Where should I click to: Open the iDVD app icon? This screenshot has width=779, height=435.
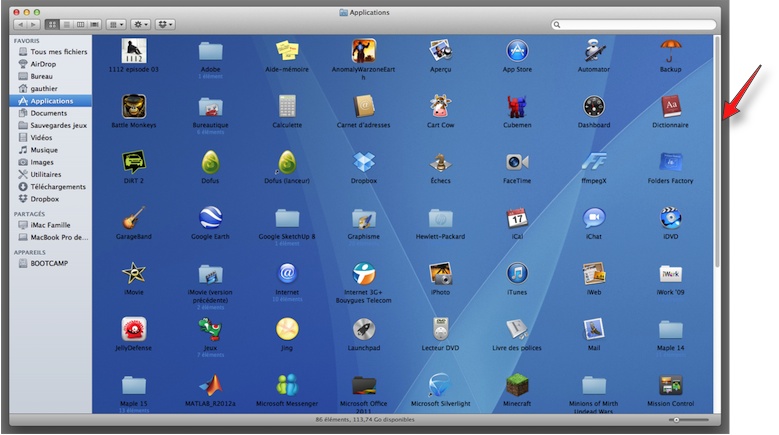click(x=671, y=218)
